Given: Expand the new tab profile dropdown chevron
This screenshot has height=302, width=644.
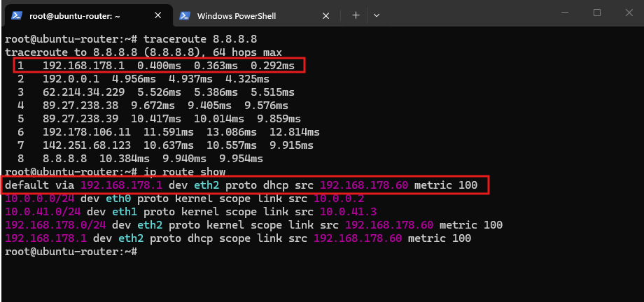Looking at the screenshot, I should click(376, 15).
